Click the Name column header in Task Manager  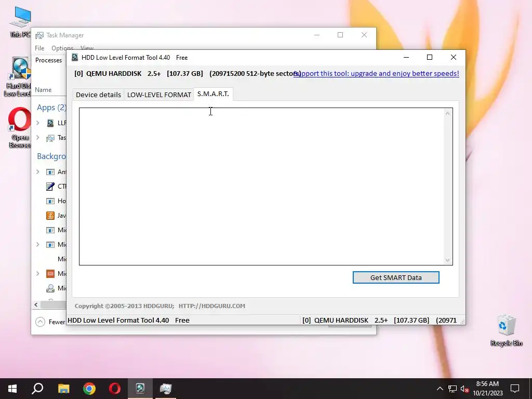point(43,90)
